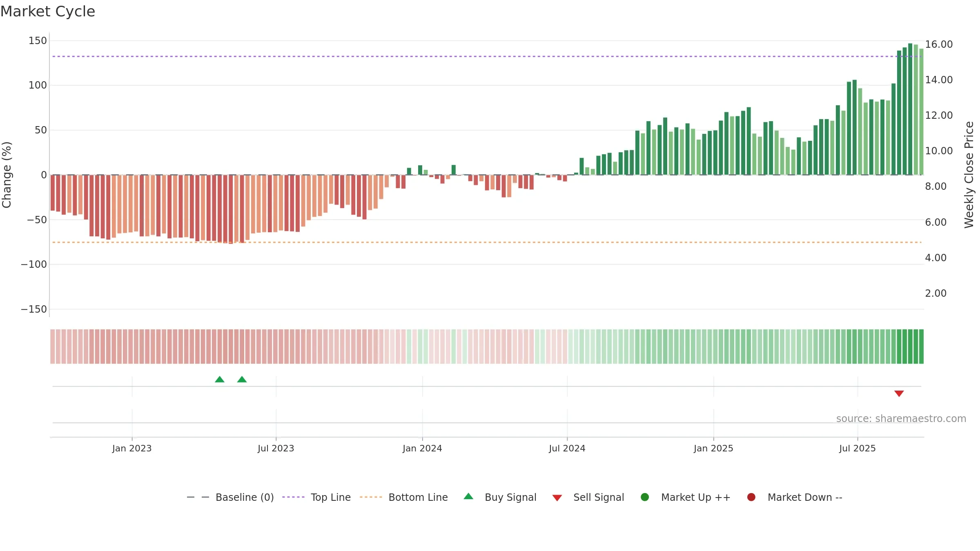This screenshot has height=551, width=980.
Task: Toggle the Buy Signal legend entry
Action: [500, 497]
